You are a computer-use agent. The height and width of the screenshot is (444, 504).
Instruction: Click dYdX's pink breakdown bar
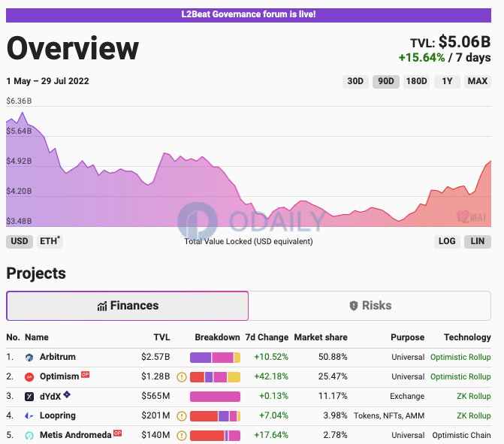pos(215,397)
